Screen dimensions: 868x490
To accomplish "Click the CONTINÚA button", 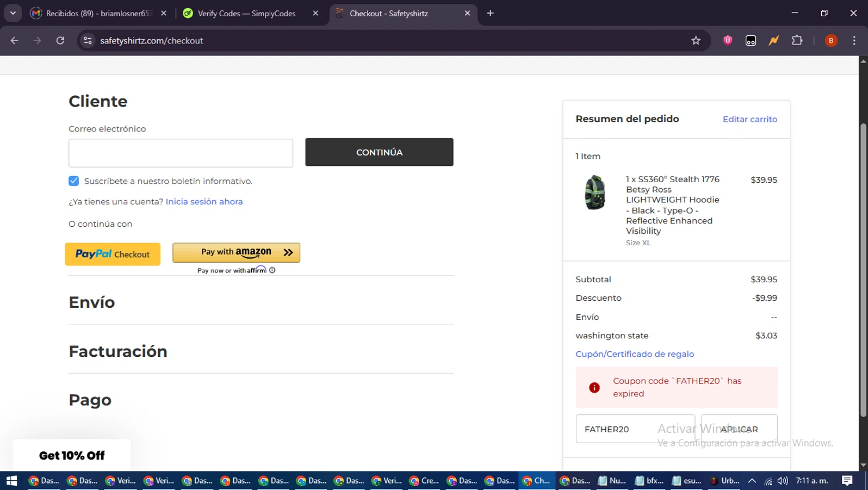I will 379,152.
